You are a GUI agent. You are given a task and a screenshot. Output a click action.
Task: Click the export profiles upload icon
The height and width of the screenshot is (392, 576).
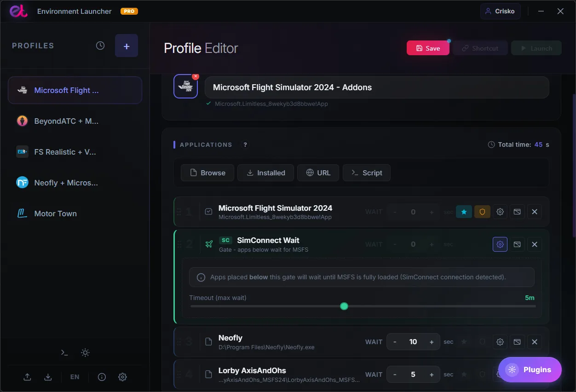(x=27, y=377)
